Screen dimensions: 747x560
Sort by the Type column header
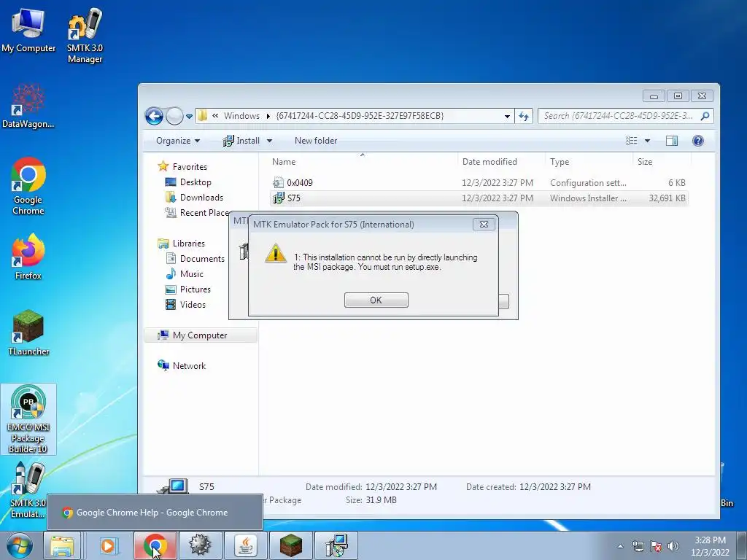pyautogui.click(x=589, y=162)
